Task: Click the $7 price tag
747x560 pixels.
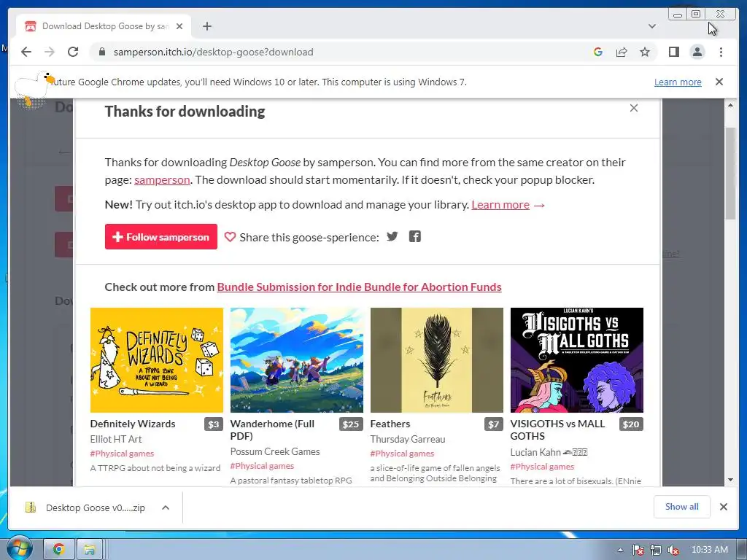Action: point(494,424)
